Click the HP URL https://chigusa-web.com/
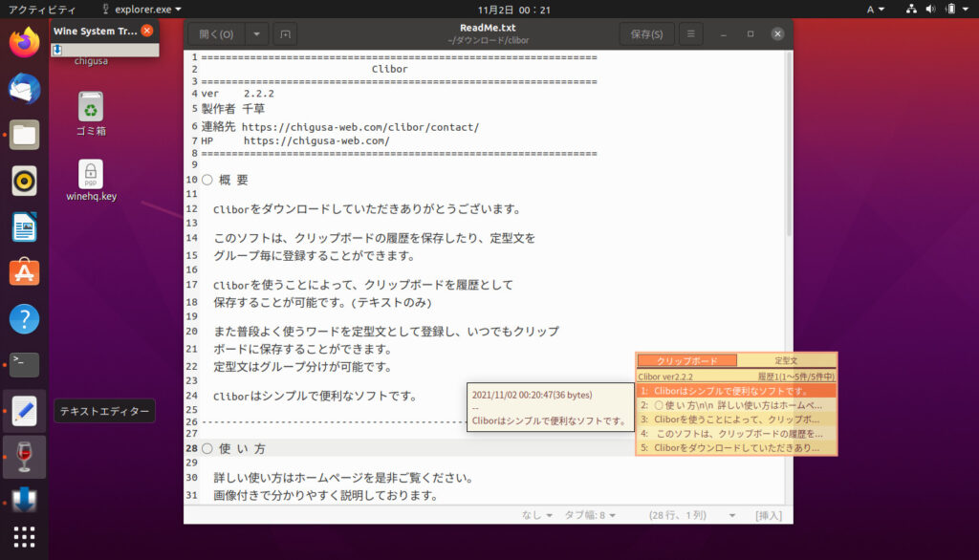Viewport: 979px width, 560px height. [316, 141]
